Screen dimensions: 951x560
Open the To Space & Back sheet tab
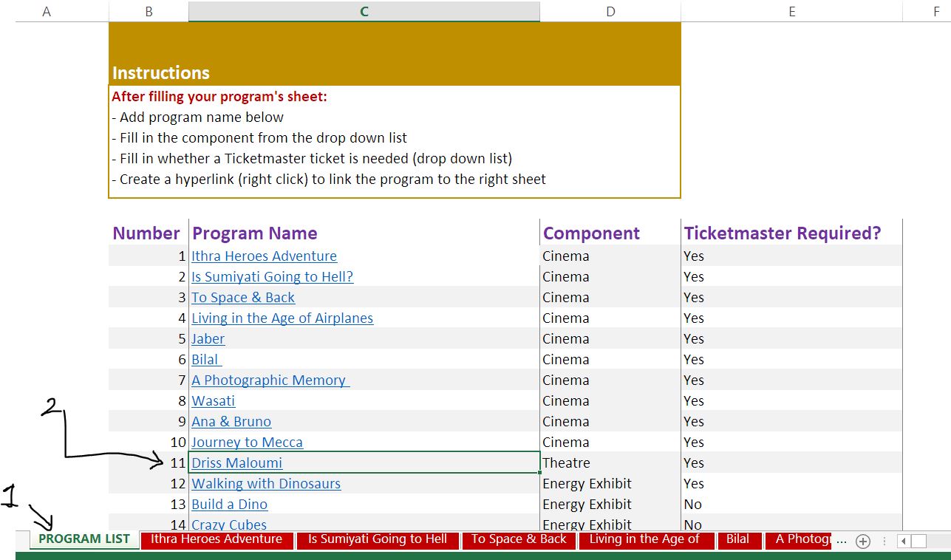click(x=518, y=539)
